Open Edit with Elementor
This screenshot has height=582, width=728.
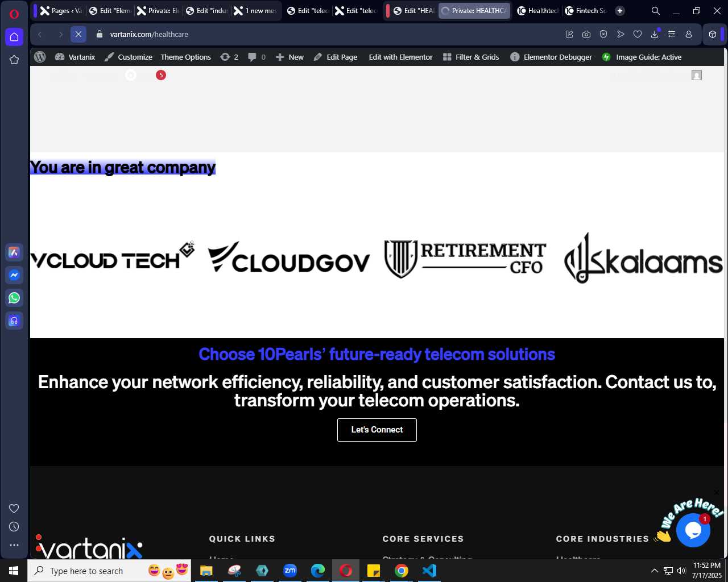(400, 57)
